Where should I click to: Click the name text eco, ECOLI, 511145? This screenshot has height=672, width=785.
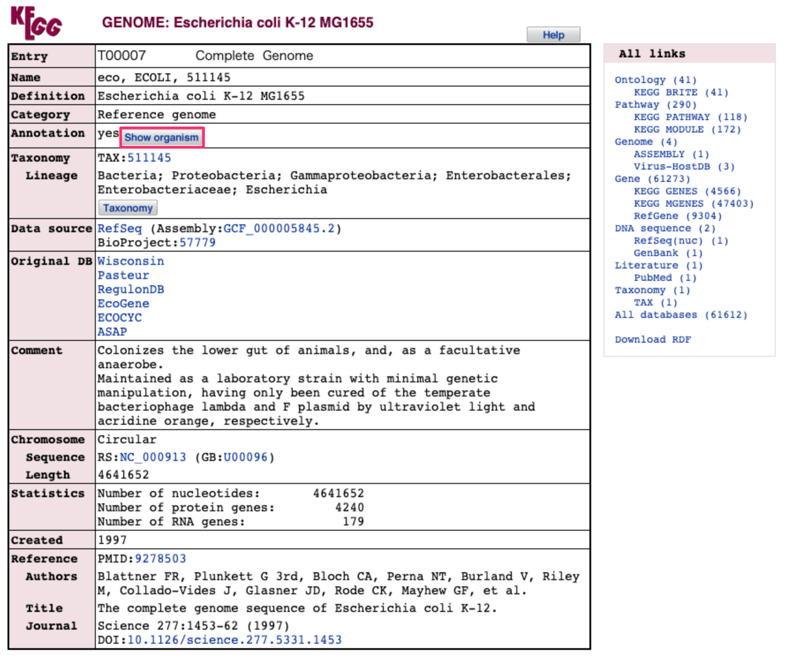pos(164,77)
